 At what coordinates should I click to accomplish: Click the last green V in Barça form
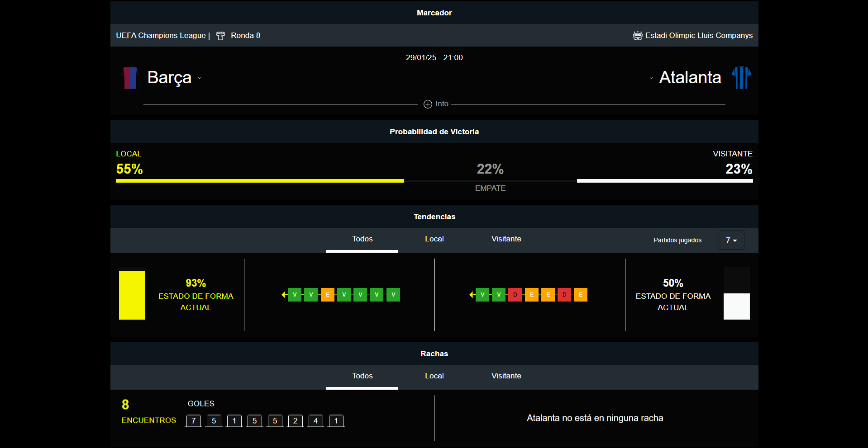pyautogui.click(x=393, y=295)
